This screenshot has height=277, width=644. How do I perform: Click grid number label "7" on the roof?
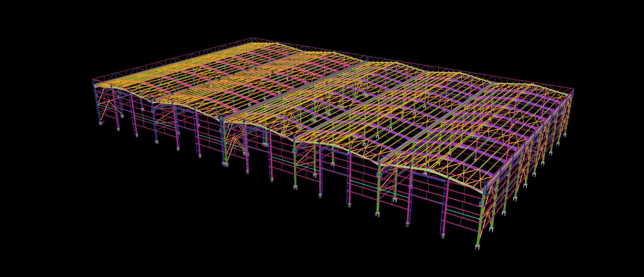204,84
